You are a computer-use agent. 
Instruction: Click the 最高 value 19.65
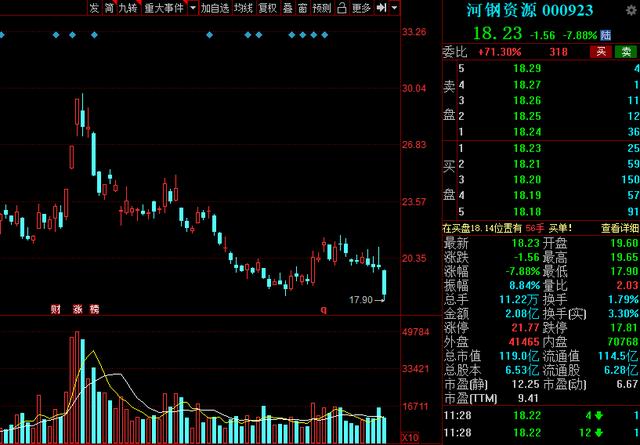click(x=624, y=257)
